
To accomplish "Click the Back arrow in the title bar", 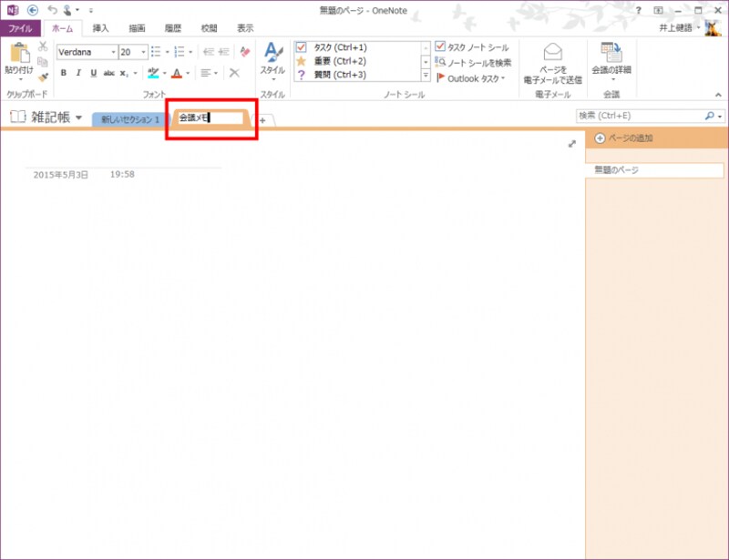I will pos(33,10).
